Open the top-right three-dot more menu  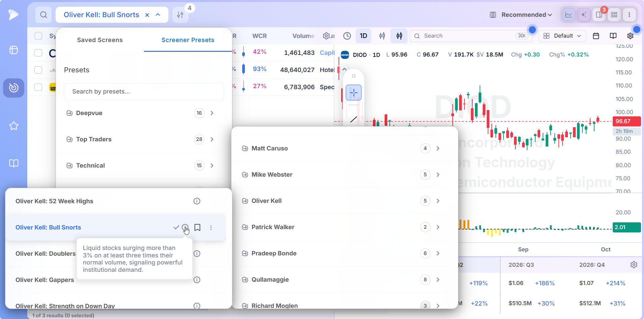tap(629, 15)
